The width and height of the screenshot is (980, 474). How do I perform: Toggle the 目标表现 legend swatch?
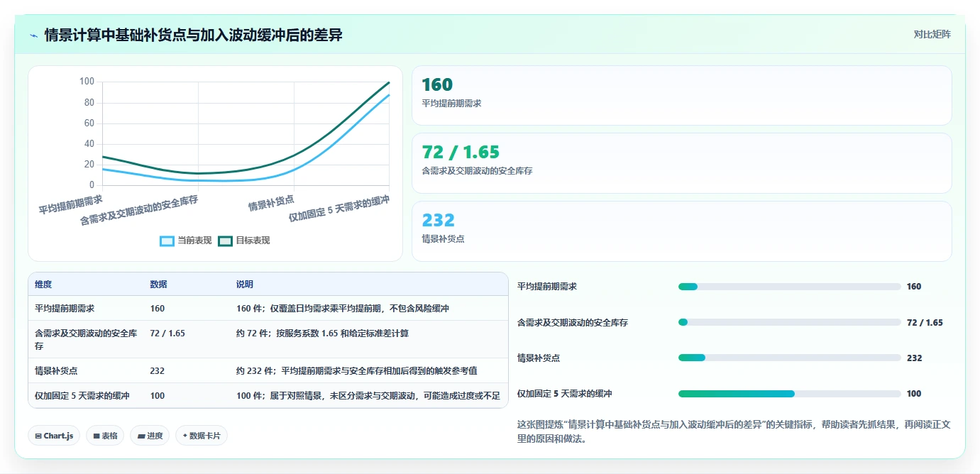225,241
